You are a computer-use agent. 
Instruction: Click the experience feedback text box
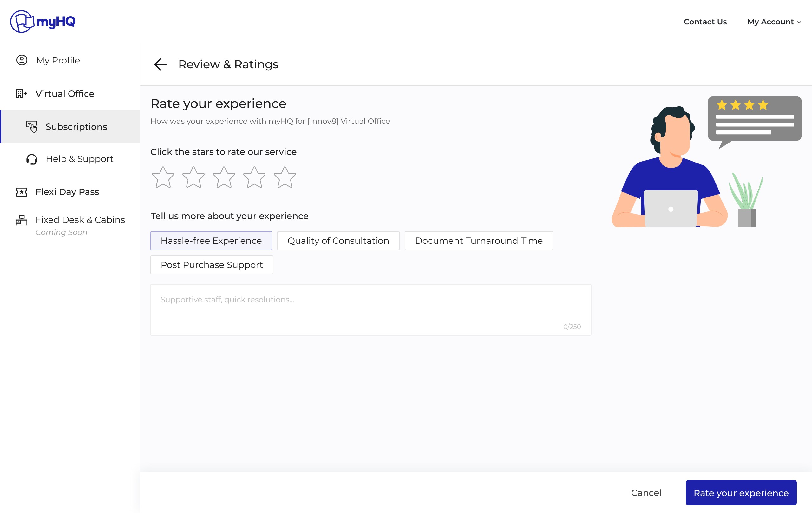pyautogui.click(x=370, y=310)
